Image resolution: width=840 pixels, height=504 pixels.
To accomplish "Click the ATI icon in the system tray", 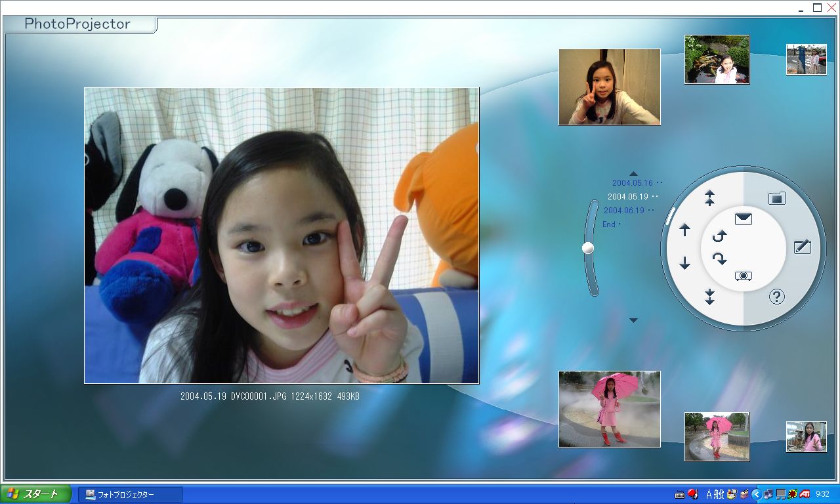I will coord(803,494).
